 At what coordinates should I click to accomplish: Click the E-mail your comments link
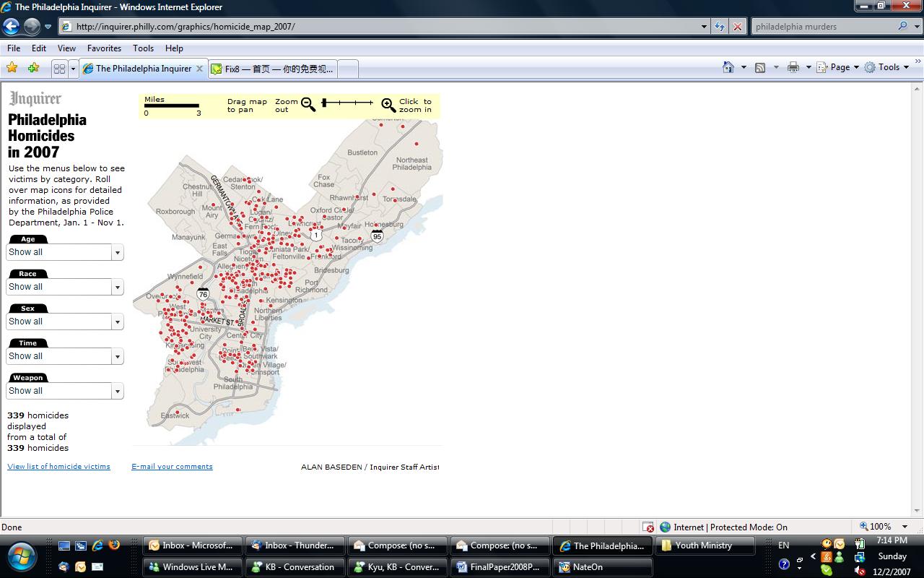172,467
